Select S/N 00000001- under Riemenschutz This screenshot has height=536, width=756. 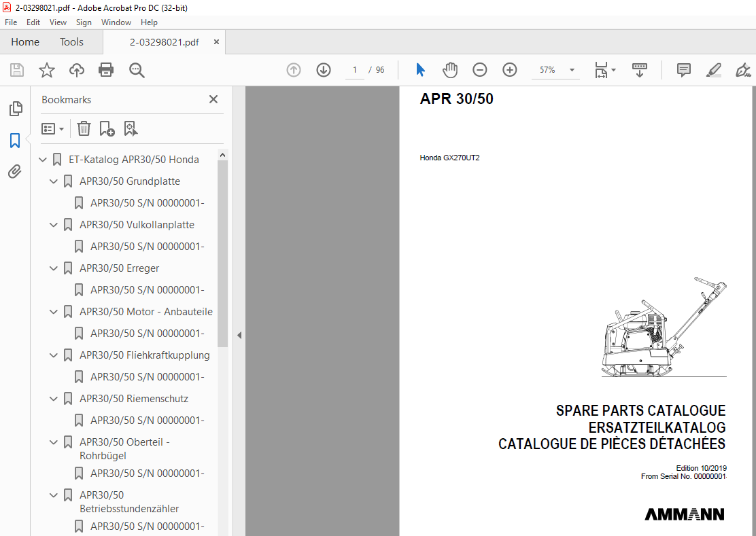click(x=148, y=421)
